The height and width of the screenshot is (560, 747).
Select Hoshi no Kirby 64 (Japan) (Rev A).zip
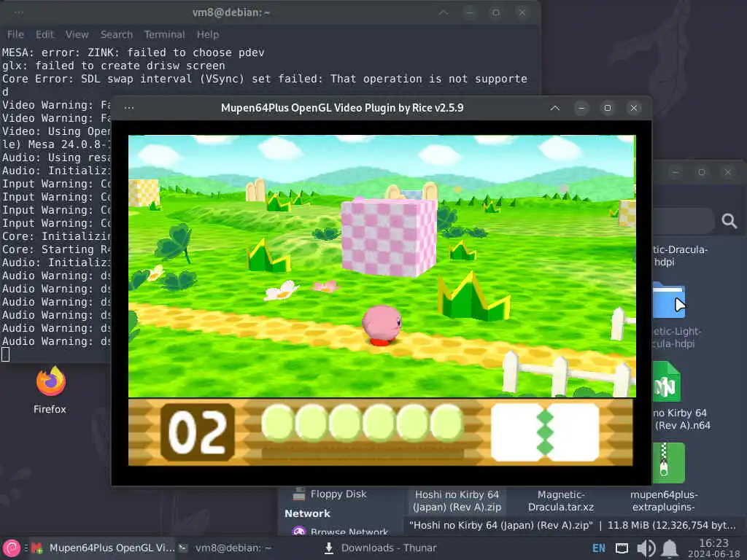point(457,501)
